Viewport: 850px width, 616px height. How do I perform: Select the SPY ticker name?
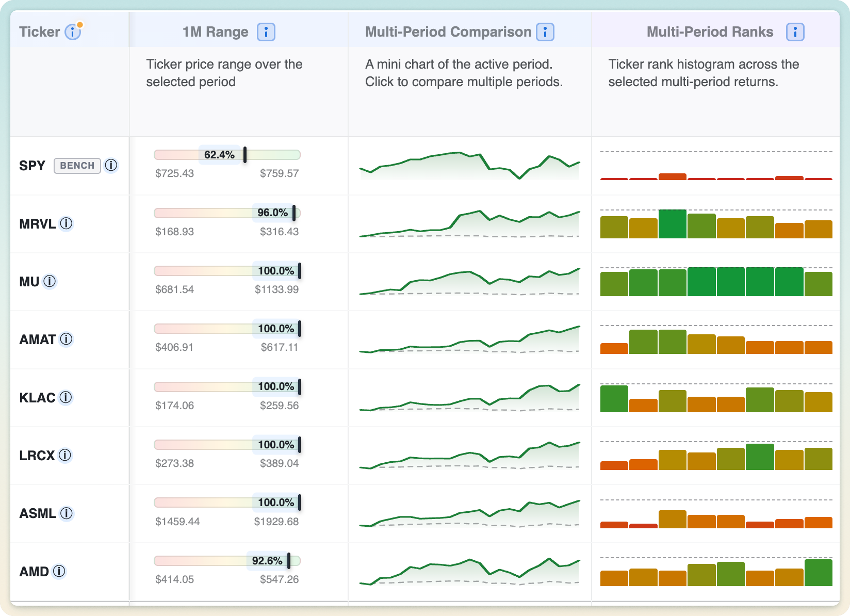click(x=32, y=166)
